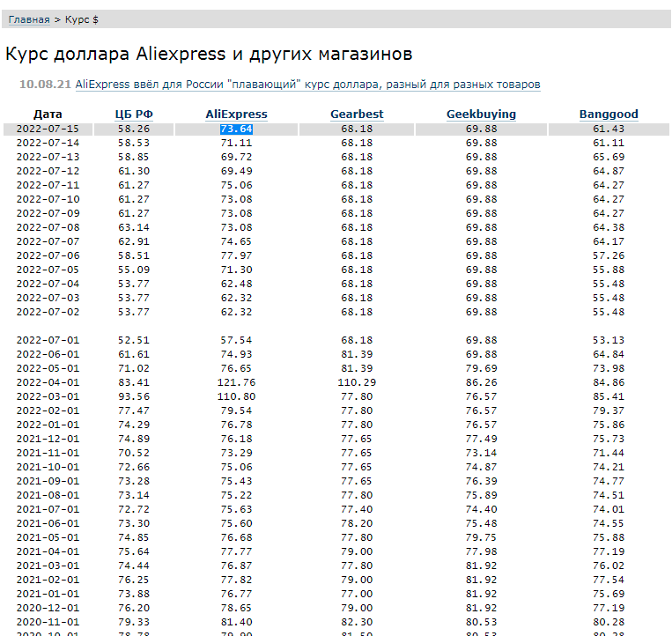
Task: Click the date 2021-11-01
Action: [48, 454]
